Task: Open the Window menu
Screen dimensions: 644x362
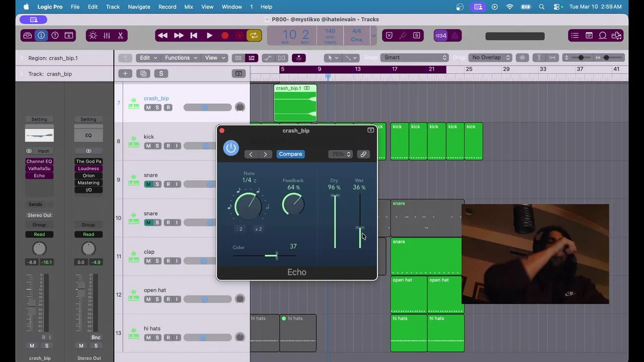Action: (x=232, y=7)
